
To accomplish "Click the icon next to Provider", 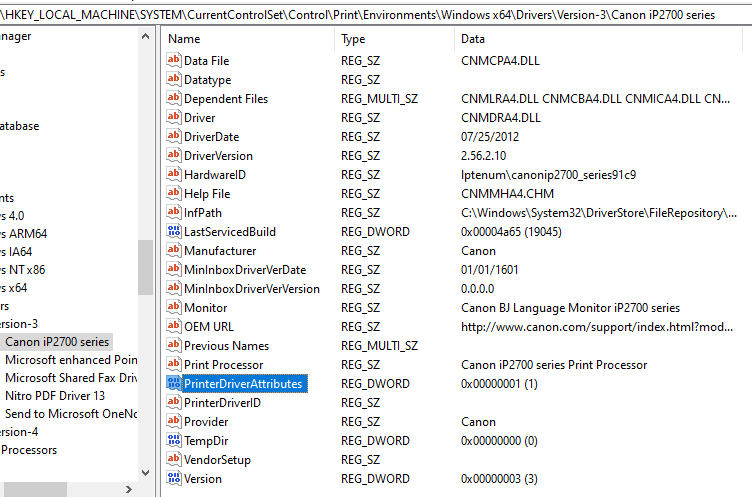I will pyautogui.click(x=174, y=421).
